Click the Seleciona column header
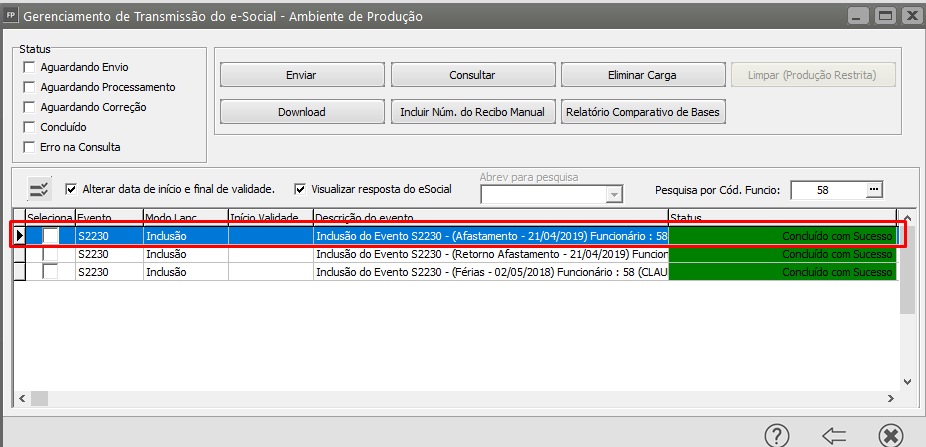This screenshot has height=447, width=926. [50, 217]
